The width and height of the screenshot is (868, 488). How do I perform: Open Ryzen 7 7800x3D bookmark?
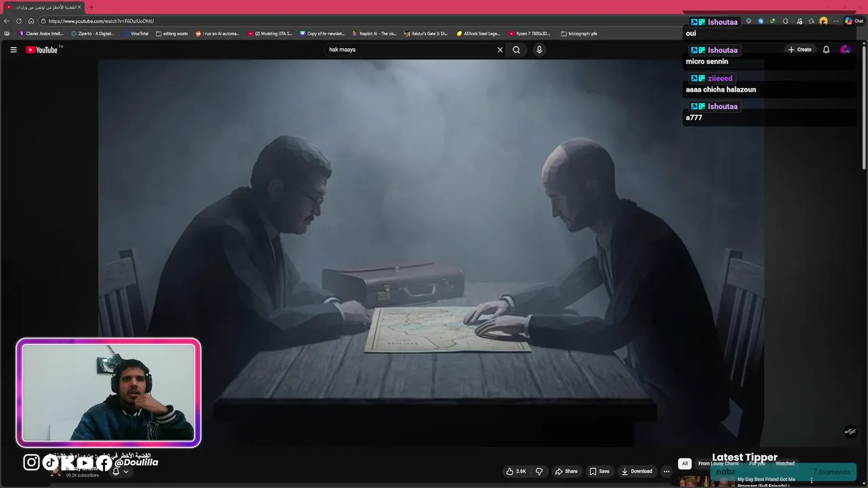click(x=530, y=33)
